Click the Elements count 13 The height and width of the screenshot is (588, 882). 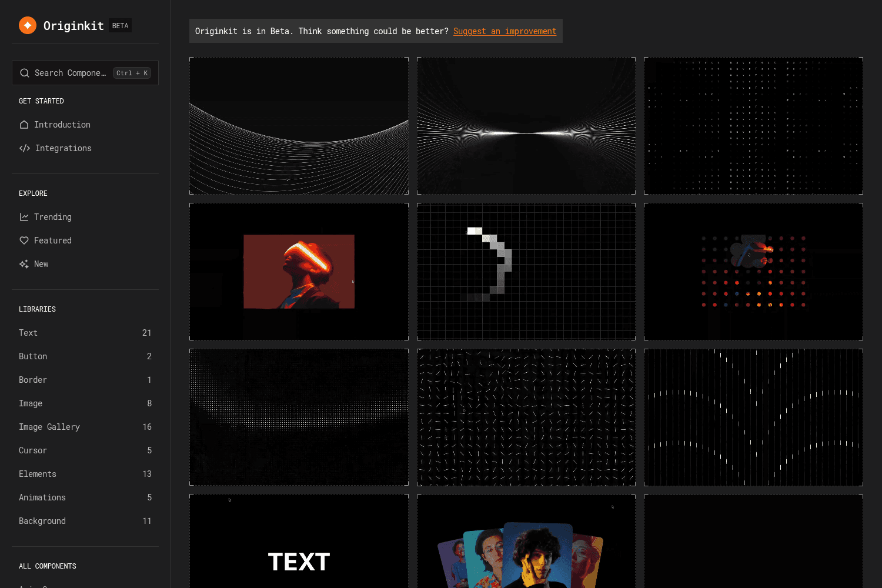[147, 474]
